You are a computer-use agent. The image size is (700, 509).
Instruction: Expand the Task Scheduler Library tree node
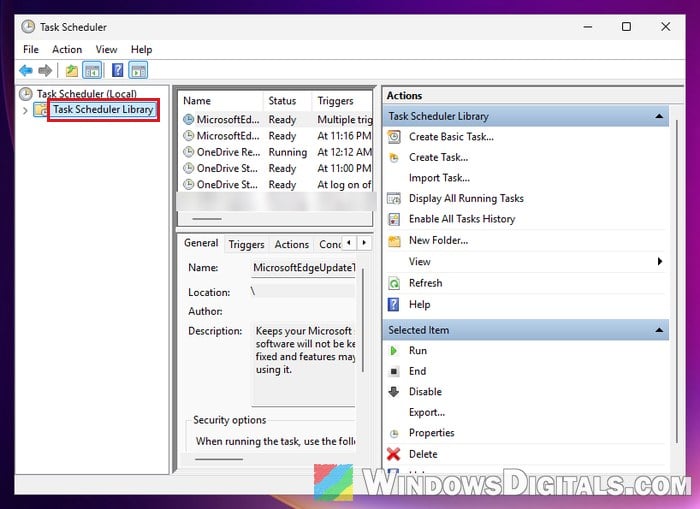coord(25,110)
